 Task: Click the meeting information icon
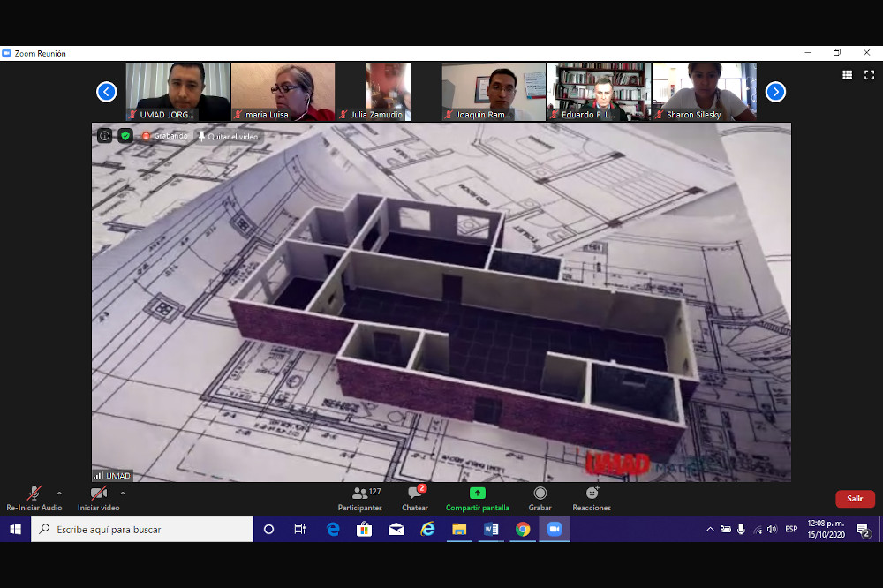click(104, 136)
